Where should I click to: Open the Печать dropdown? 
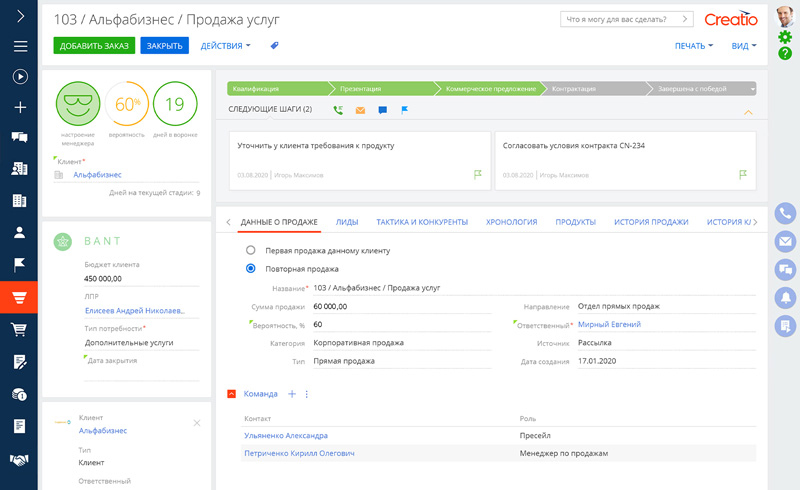point(694,45)
